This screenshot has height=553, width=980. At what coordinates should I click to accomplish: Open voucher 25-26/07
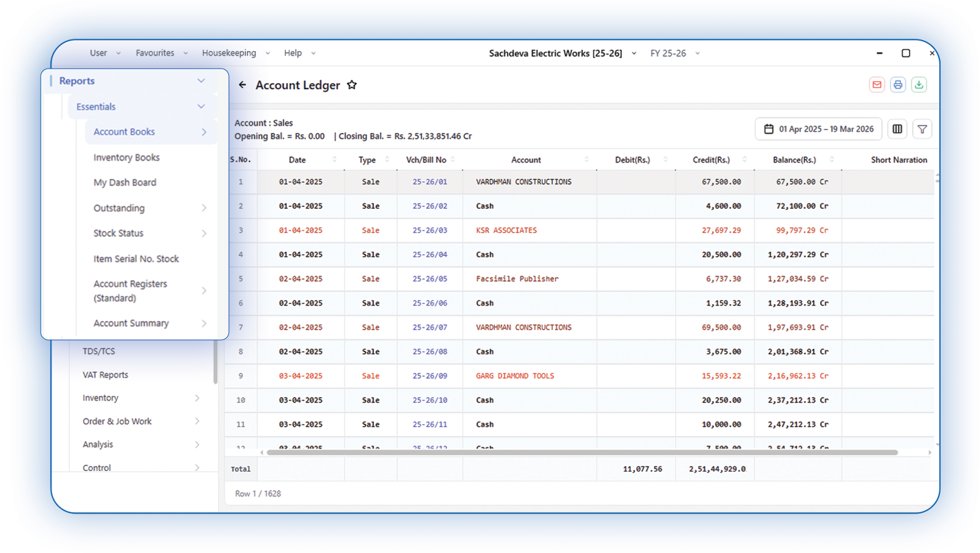pos(429,327)
